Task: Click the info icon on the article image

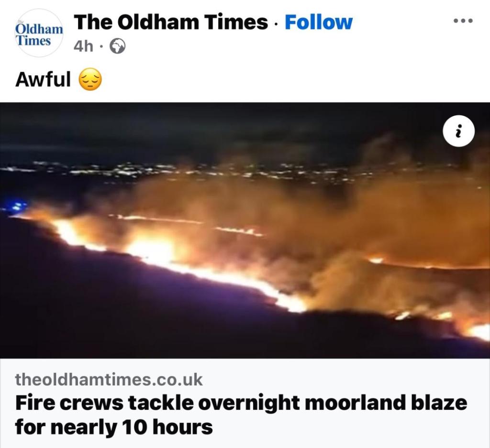Action: tap(458, 131)
